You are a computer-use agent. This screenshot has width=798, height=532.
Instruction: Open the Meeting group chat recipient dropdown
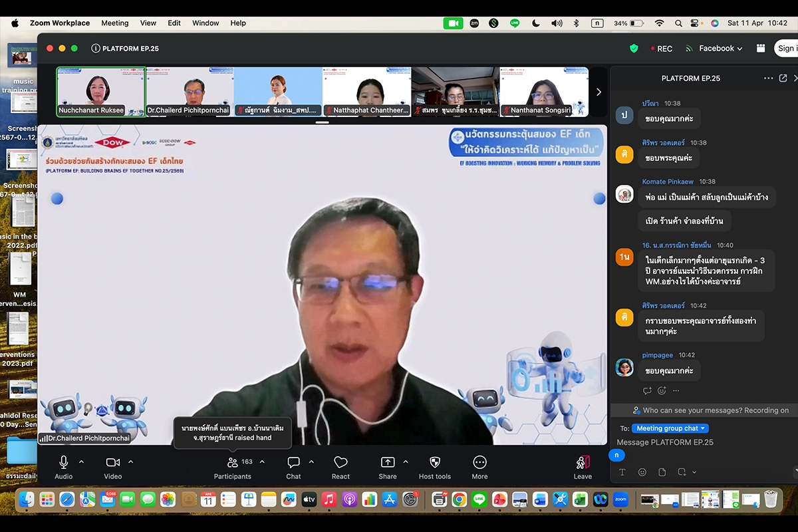point(670,428)
